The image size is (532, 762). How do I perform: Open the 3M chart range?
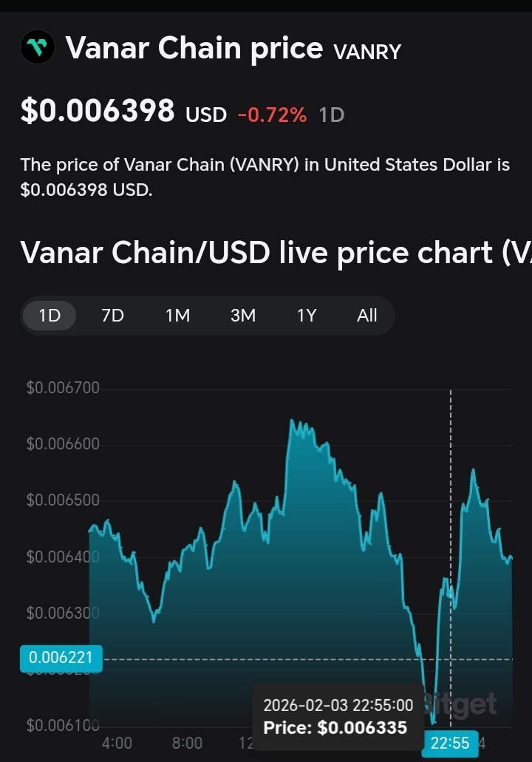[x=243, y=316]
